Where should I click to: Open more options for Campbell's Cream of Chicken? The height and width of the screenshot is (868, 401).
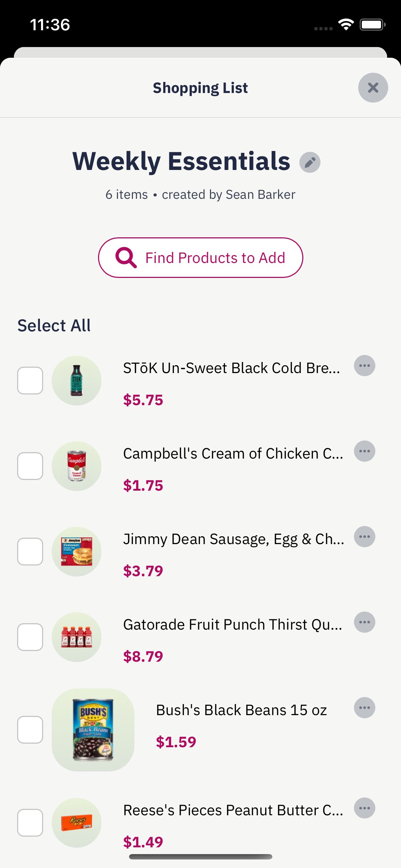click(364, 451)
